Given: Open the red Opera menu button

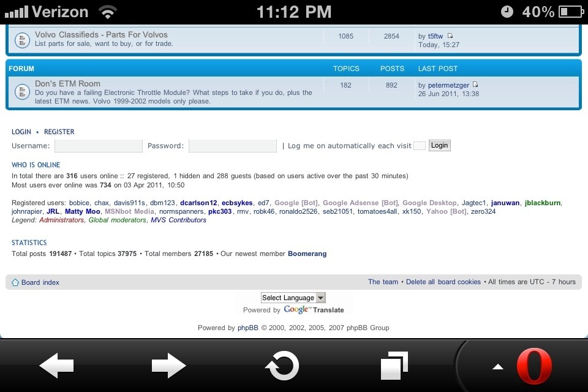Looking at the screenshot, I should [533, 366].
